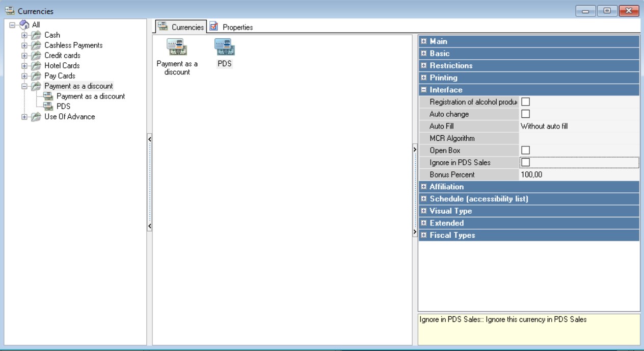Screen dimensions: 644x351
Task: Click the PDS item icon in tree
Action: tap(48, 106)
